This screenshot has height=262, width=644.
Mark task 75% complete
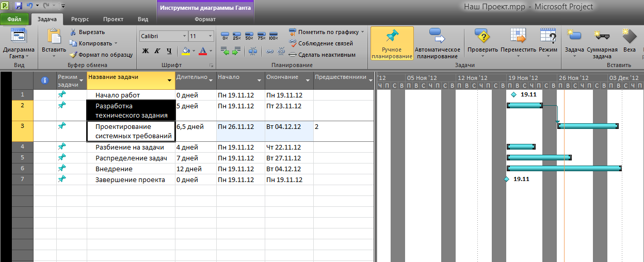261,36
